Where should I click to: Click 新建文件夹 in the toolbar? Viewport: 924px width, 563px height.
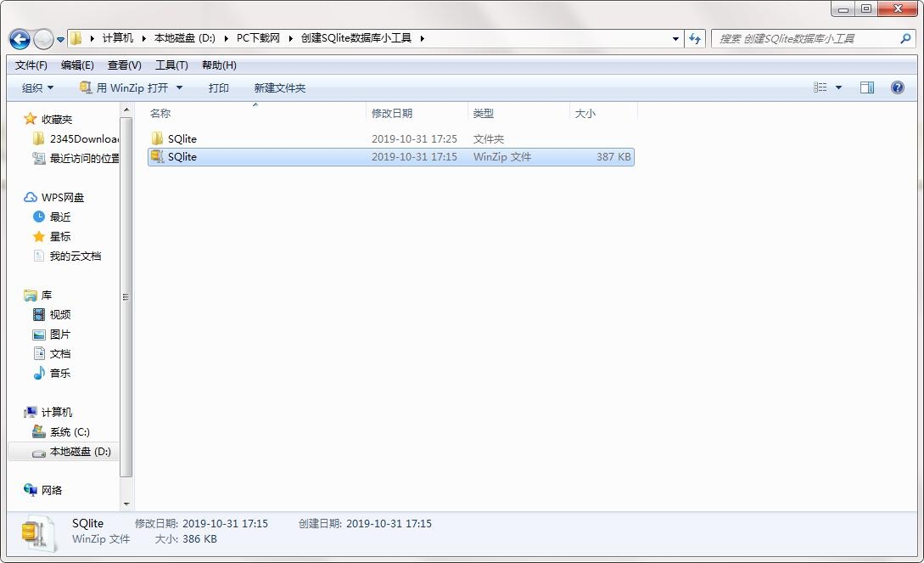280,87
